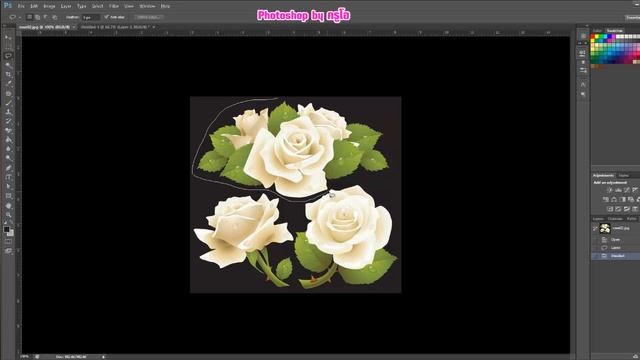This screenshot has width=640, height=360.
Task: Select the Eraser tool
Action: (8, 131)
